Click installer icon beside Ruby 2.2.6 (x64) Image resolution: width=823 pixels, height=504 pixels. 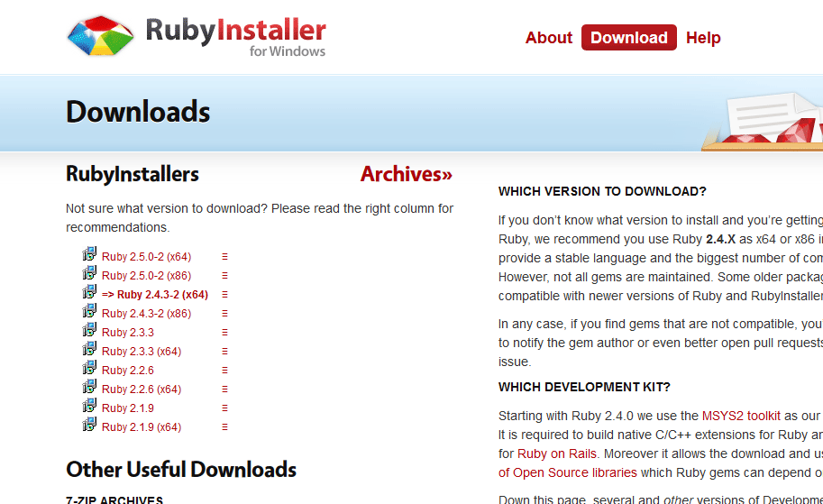pyautogui.click(x=89, y=387)
